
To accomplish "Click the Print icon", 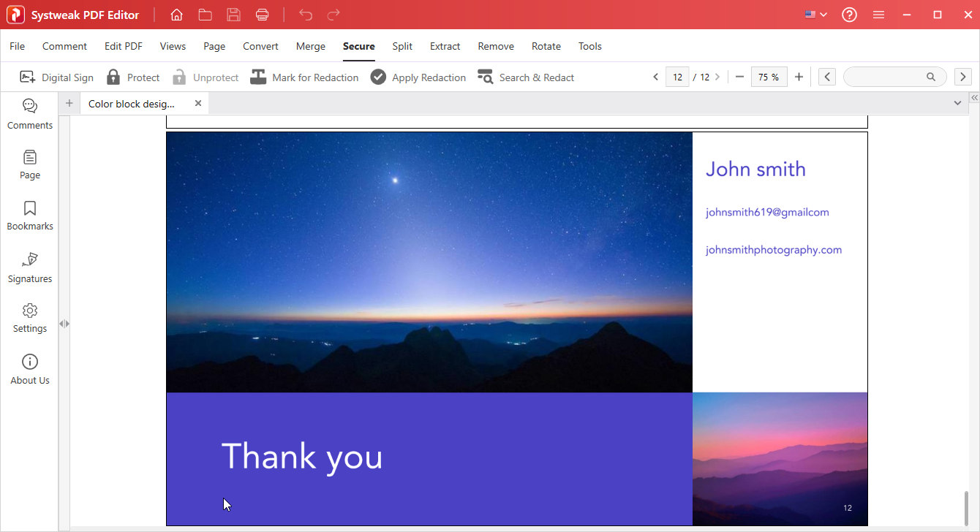I will [263, 15].
